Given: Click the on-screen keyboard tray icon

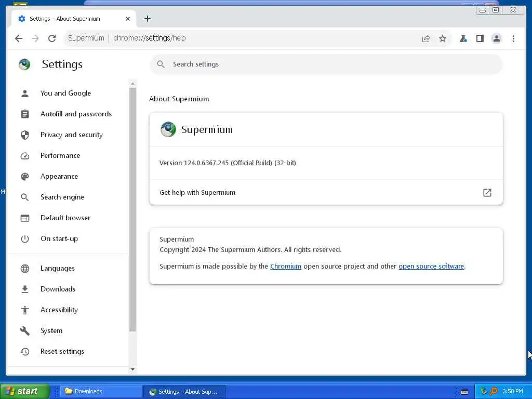Looking at the screenshot, I should pos(464,392).
